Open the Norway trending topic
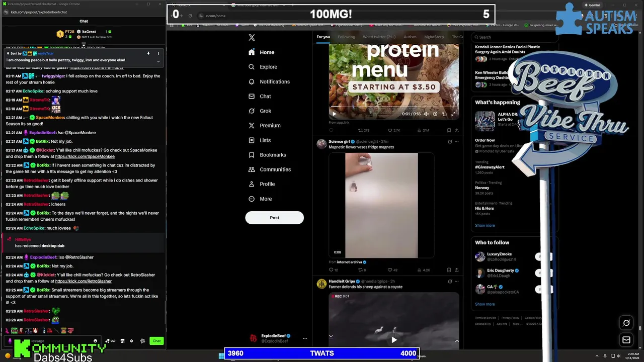 [482, 188]
